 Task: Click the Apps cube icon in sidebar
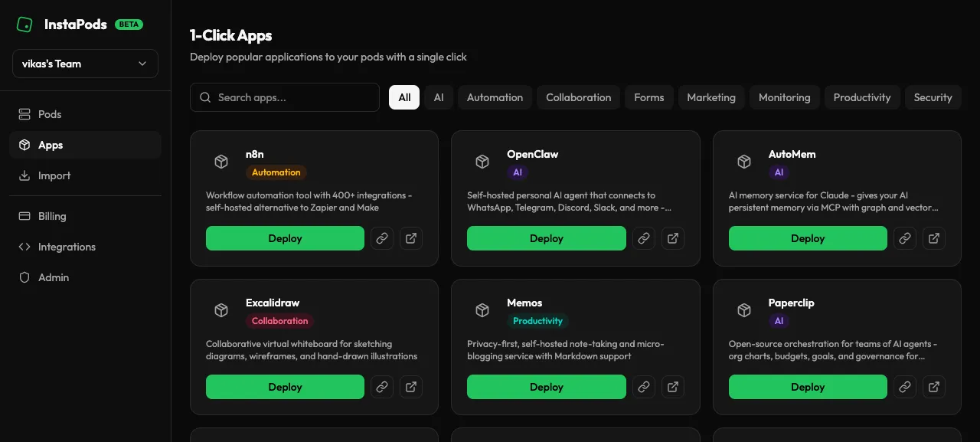click(x=24, y=145)
